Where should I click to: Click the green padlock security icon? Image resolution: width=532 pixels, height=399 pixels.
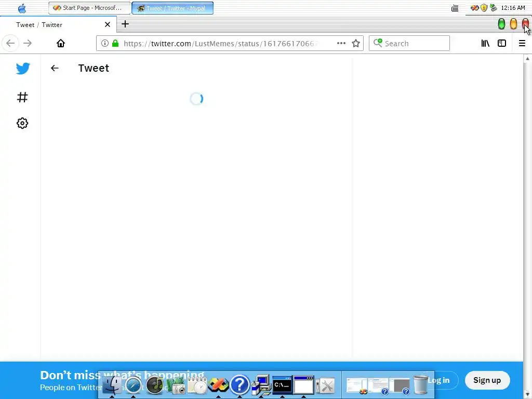point(115,43)
